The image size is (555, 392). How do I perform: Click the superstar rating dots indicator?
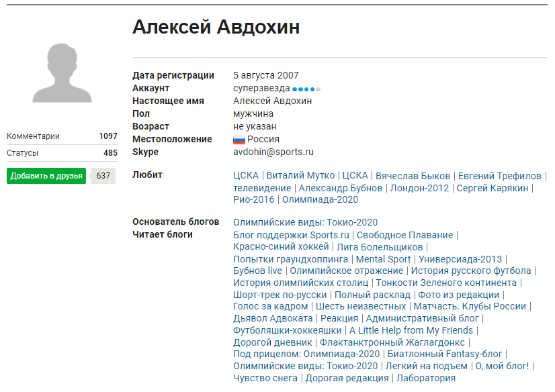pyautogui.click(x=306, y=89)
